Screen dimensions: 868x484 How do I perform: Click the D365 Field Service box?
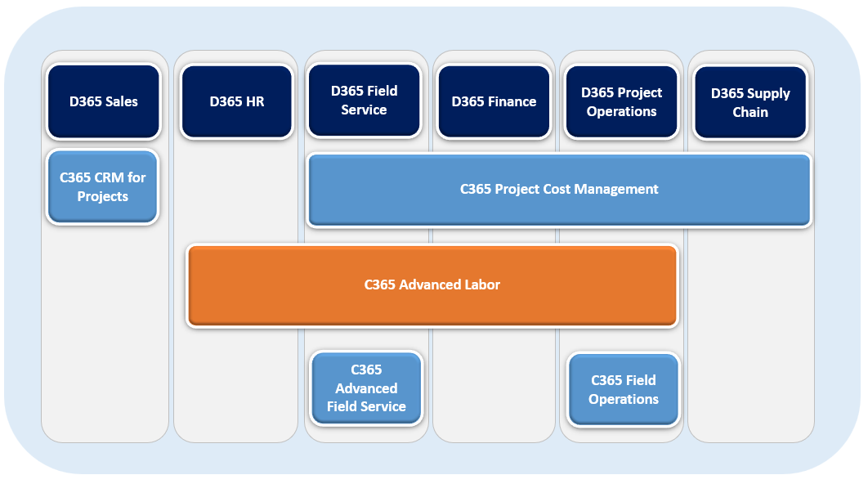[x=364, y=101]
